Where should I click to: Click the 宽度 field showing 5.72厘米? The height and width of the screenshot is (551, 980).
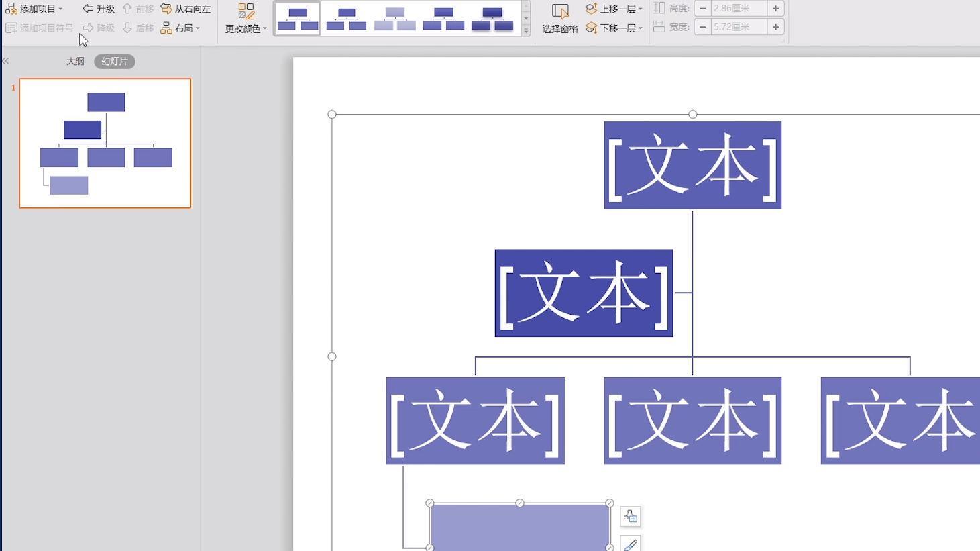(x=739, y=27)
